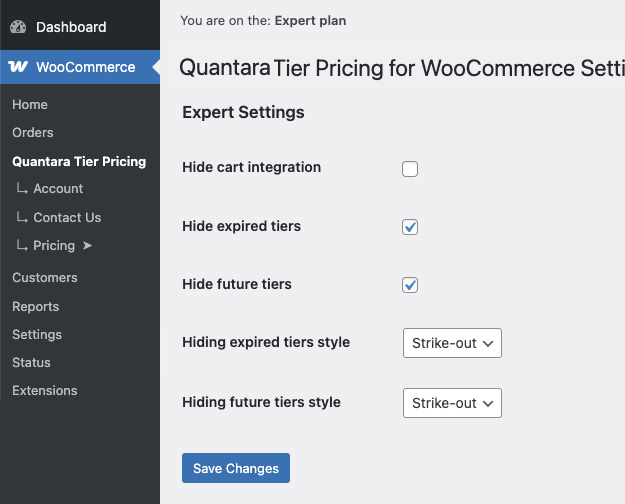This screenshot has width=625, height=504.
Task: Open the Contact Us submenu link
Action: click(x=67, y=218)
